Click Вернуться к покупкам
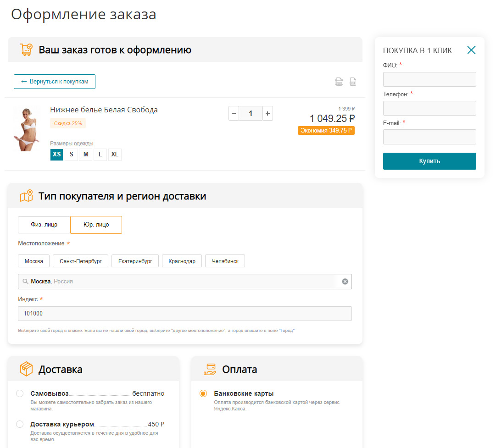Viewport: 496px width, 448px height. point(54,81)
